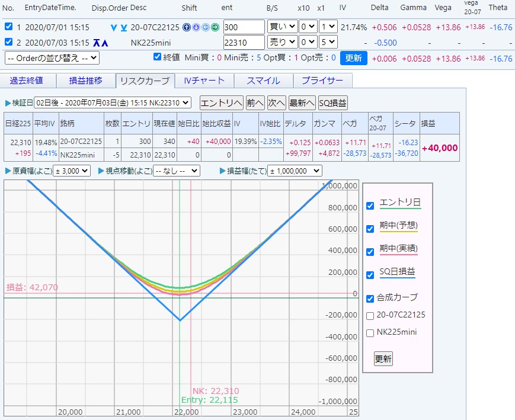Toggle the 期中(実績) curve checkbox
515x420 pixels.
click(x=370, y=252)
